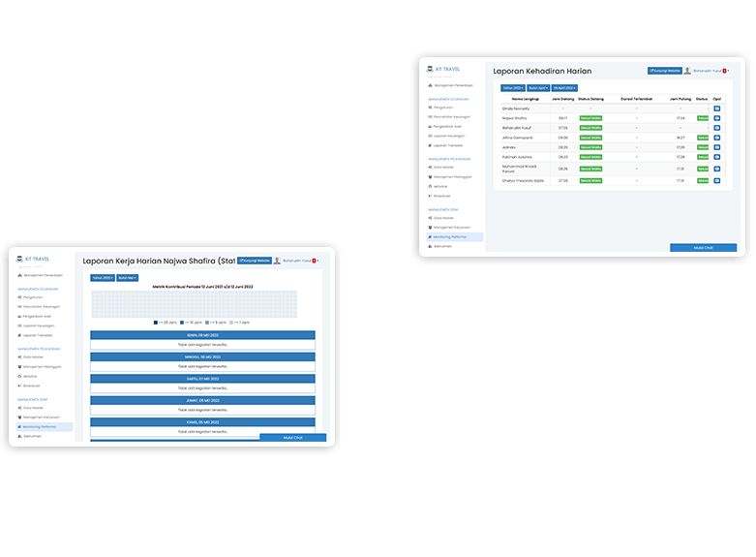Click Kunjungi Website button in attendance header
756x557 pixels.
pos(664,71)
